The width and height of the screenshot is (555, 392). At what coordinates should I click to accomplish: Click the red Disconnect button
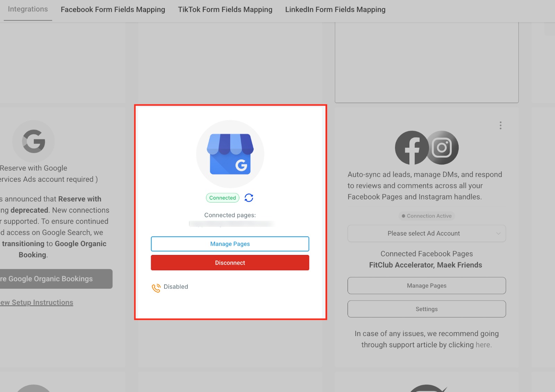coord(230,263)
